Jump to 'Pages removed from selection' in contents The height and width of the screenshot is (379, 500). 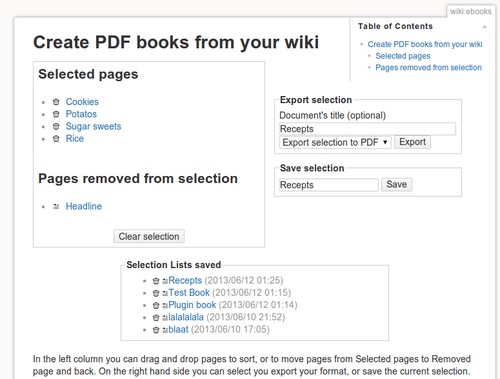[429, 68]
